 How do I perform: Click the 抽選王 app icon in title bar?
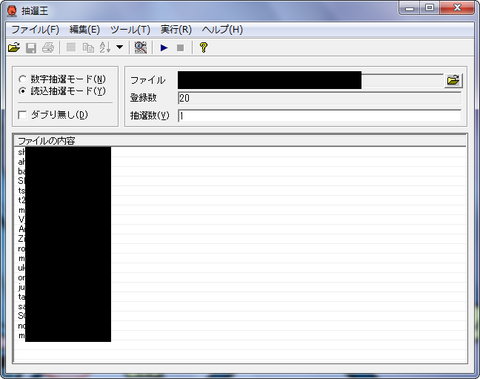12,11
